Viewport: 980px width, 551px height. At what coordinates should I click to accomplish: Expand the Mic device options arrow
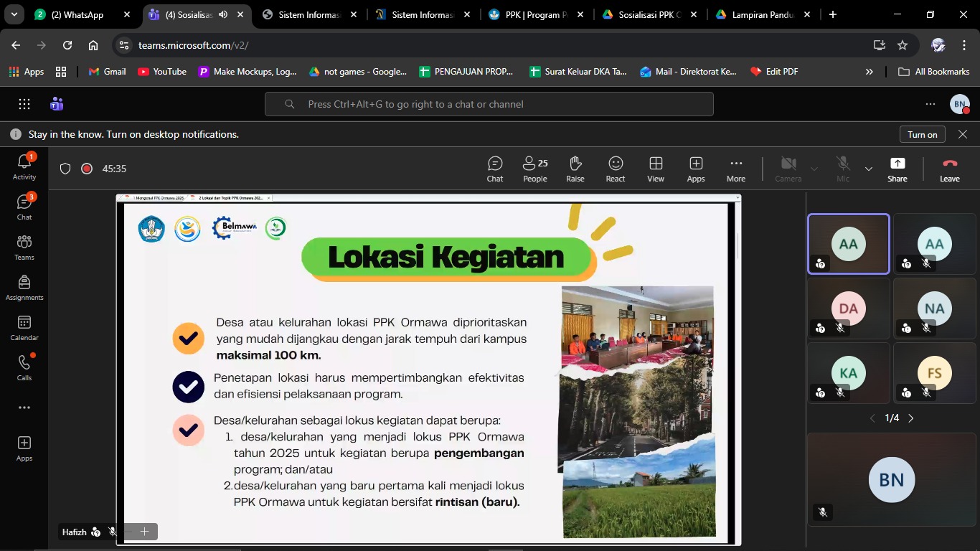869,169
